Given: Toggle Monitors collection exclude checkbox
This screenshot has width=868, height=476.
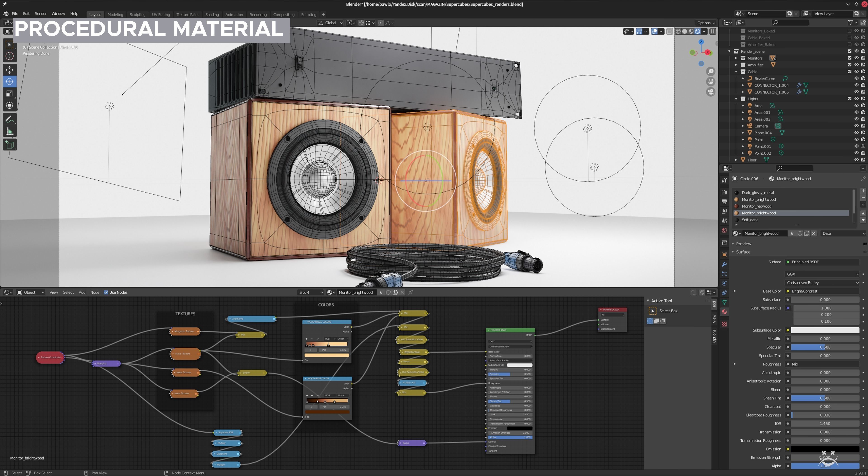Looking at the screenshot, I should click(849, 58).
